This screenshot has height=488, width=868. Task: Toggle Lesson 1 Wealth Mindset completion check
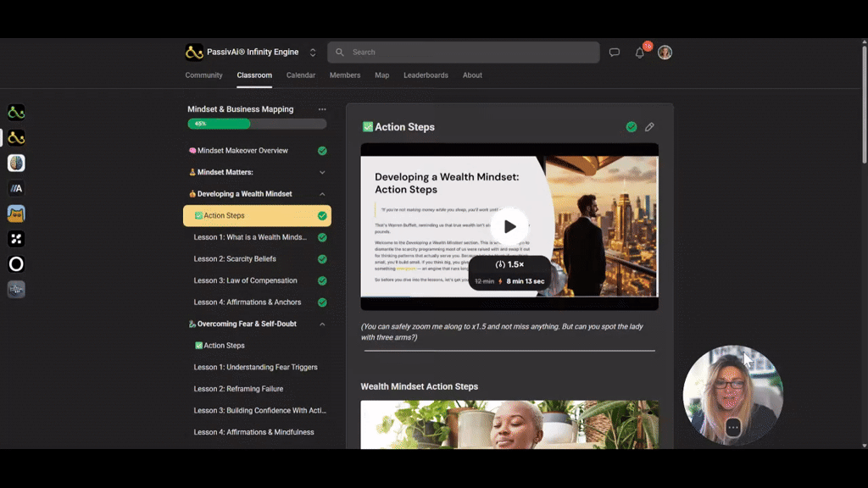322,237
